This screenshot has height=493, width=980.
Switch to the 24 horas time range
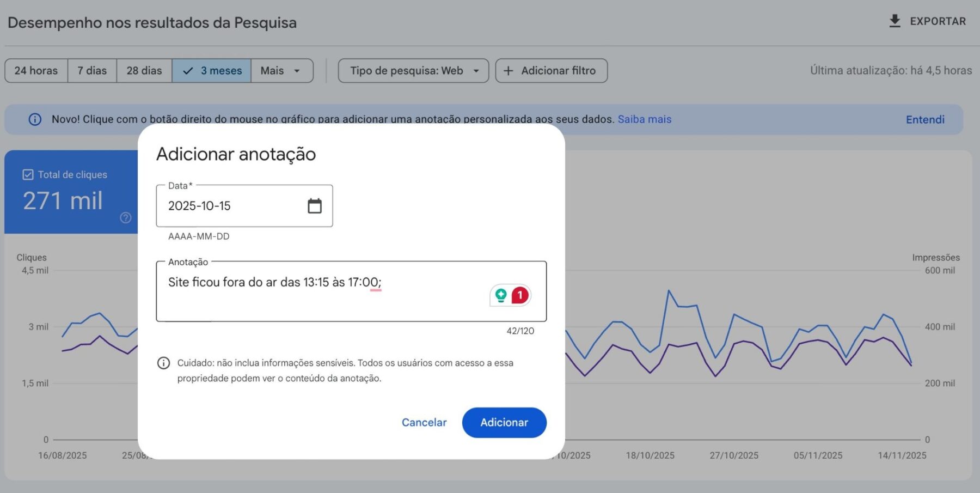36,70
